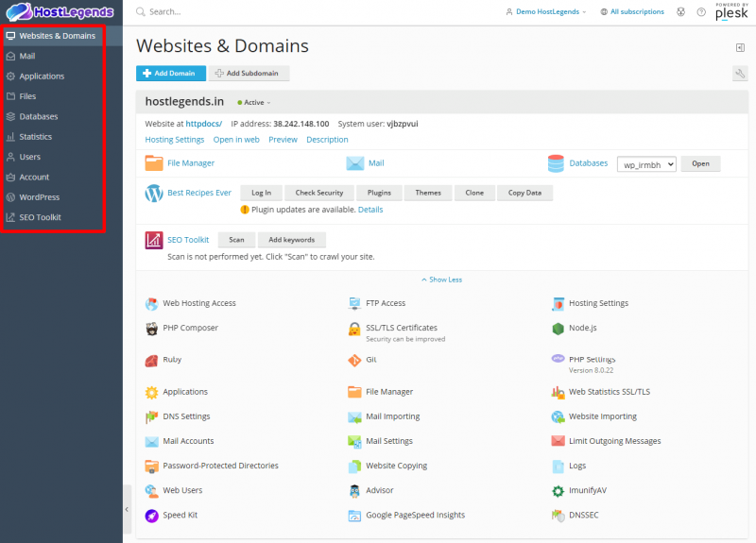Open the PHP Composer icon

[x=152, y=328]
